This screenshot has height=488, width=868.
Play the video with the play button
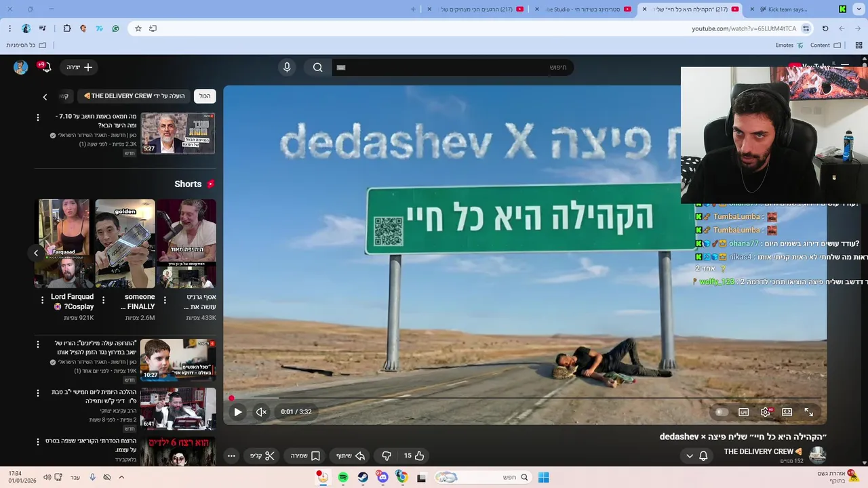coord(237,411)
